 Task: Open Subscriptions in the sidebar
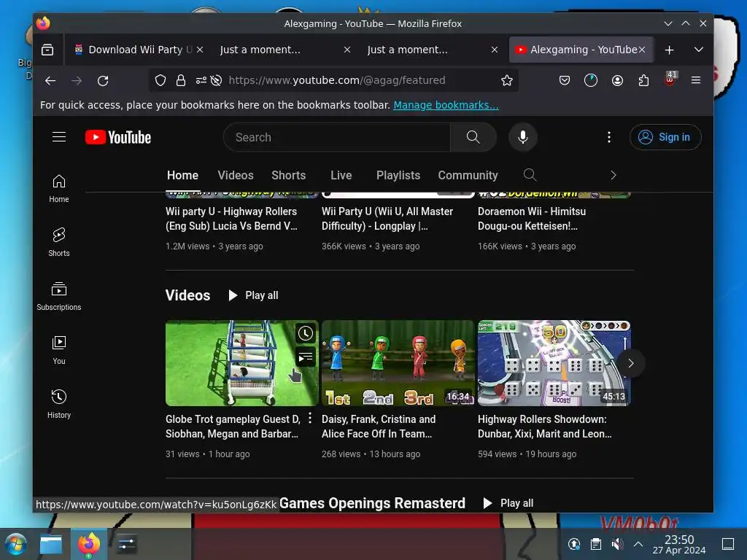tap(59, 297)
